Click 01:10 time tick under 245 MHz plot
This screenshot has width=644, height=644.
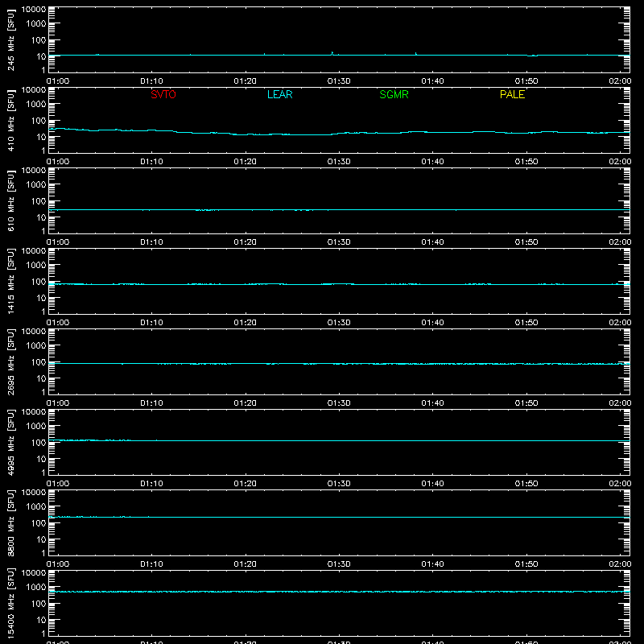click(151, 81)
